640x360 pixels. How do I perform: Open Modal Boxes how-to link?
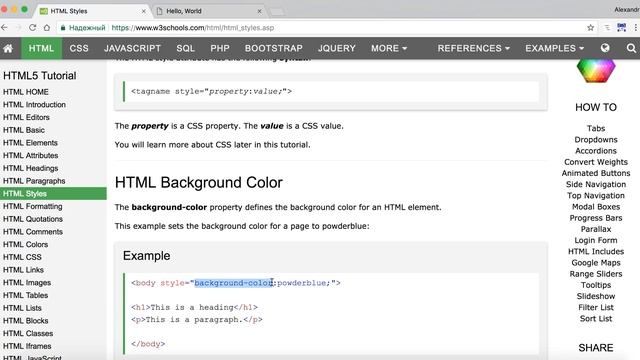(596, 207)
